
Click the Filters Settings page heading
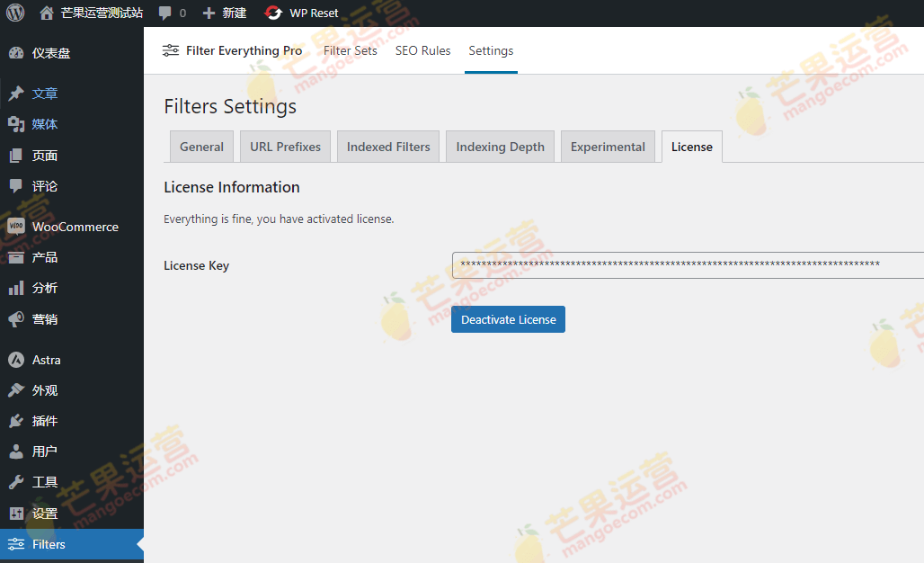pyautogui.click(x=230, y=106)
